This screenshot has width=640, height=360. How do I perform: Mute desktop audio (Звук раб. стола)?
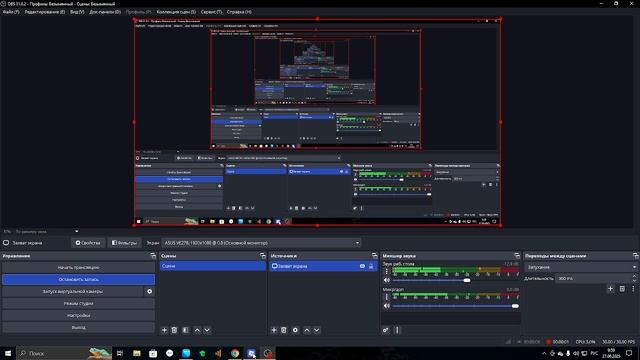(387, 280)
